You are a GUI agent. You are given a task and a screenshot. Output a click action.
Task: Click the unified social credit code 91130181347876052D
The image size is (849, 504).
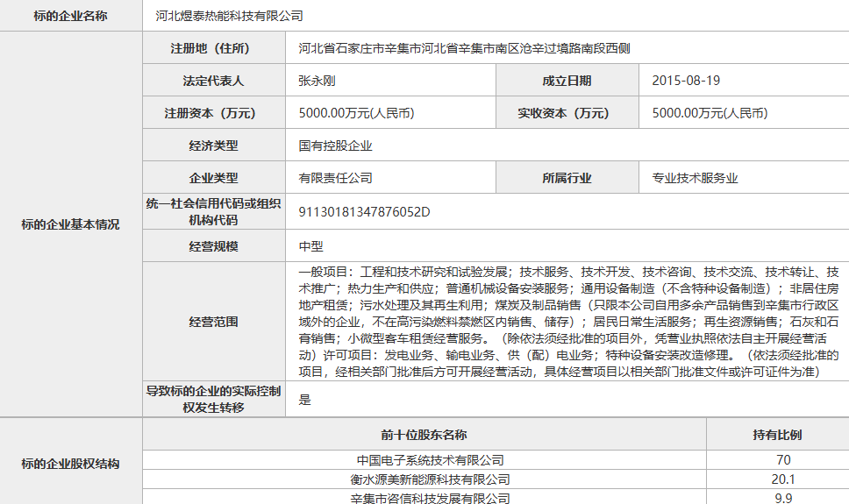pos(364,212)
